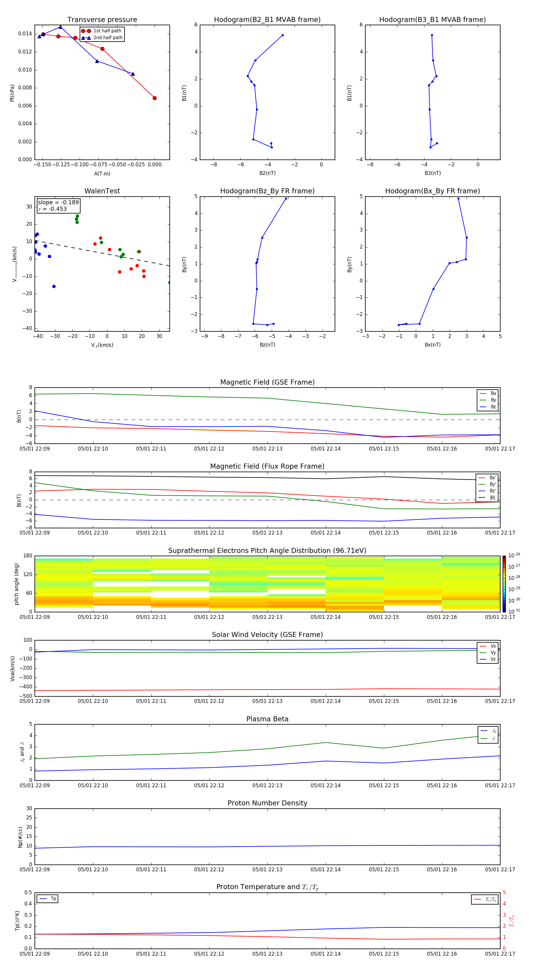This screenshot has height=980, width=535.
Task: Select the "1st half path" legend entry
Action: (101, 31)
